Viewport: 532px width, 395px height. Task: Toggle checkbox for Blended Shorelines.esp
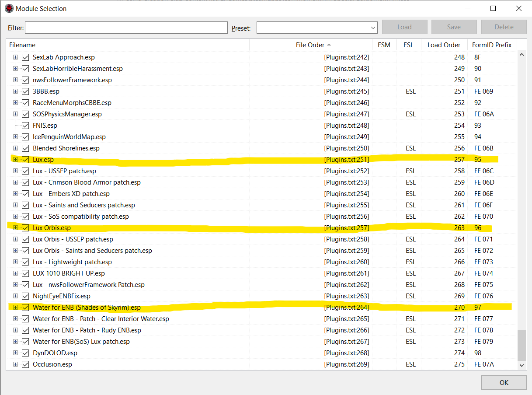point(25,148)
